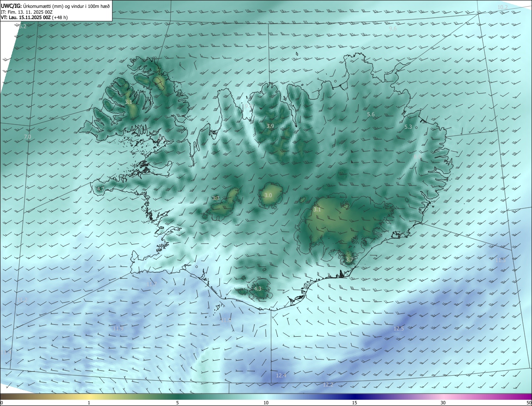Click the small Grímsey island north of Iceland

[297, 54]
